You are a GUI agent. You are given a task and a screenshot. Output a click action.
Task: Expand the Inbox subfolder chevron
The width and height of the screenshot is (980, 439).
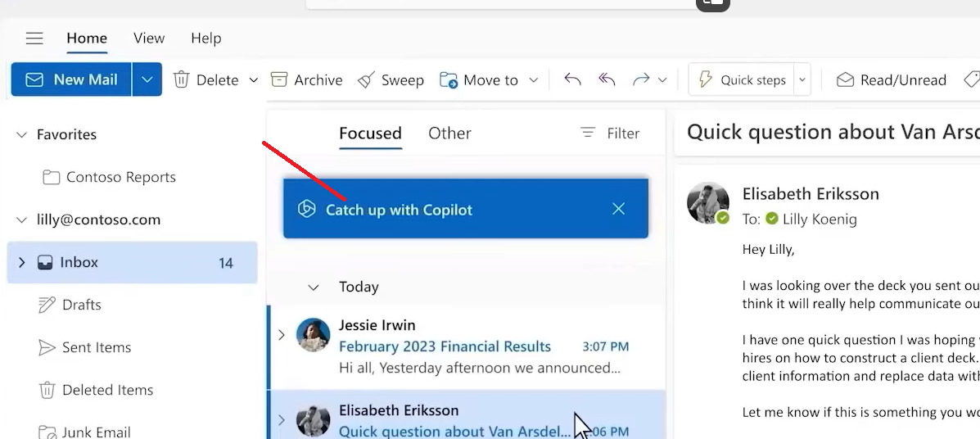pos(22,262)
